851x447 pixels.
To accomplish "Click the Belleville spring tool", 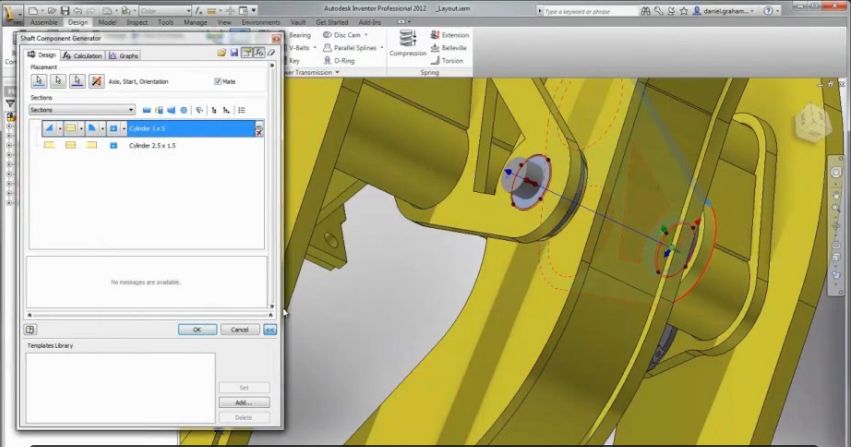I will pyautogui.click(x=449, y=48).
